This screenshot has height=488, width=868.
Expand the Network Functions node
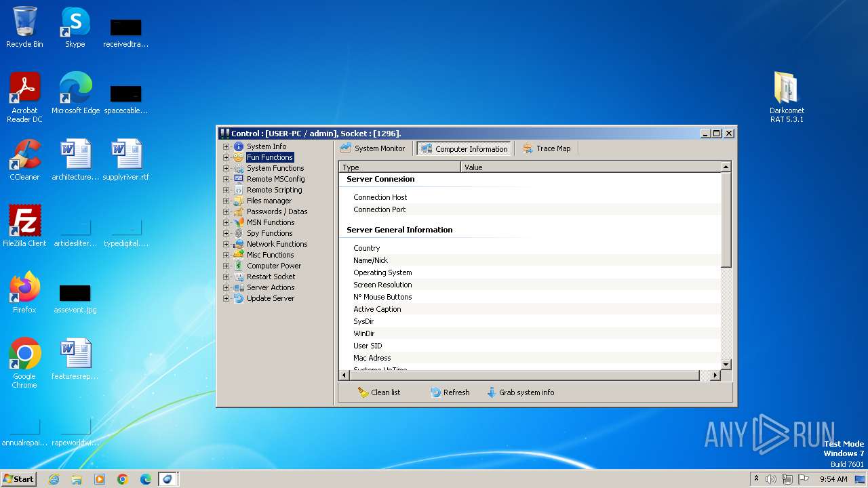tap(226, 244)
